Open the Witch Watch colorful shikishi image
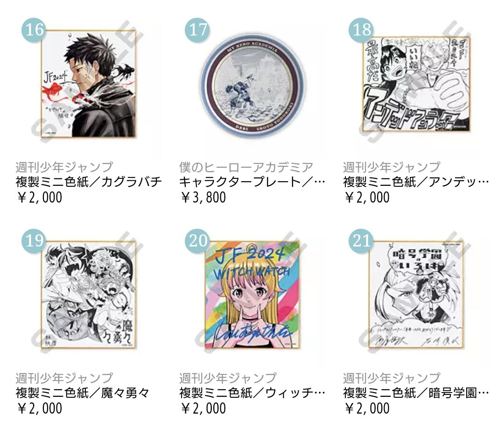Image resolution: width=504 pixels, height=436 pixels. 252,295
